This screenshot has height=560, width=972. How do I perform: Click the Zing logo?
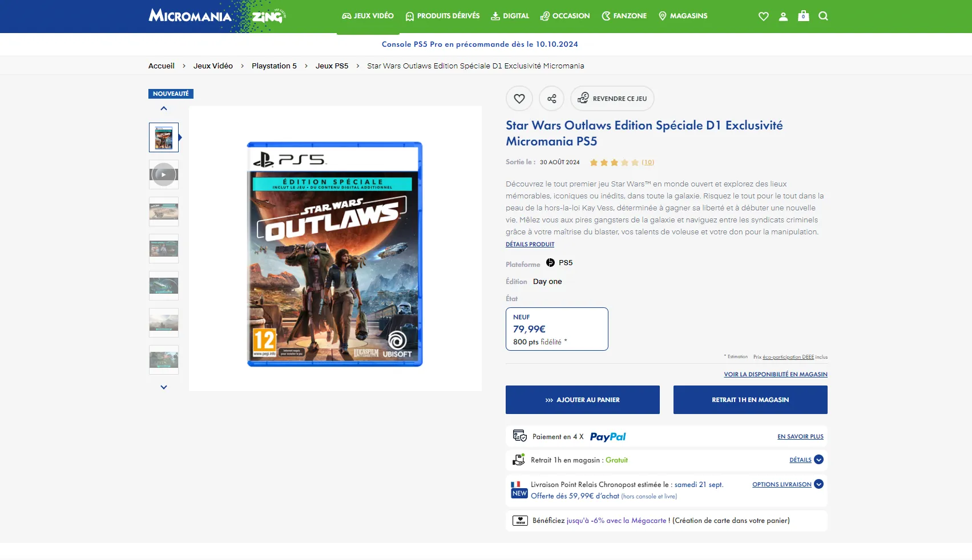coord(268,16)
